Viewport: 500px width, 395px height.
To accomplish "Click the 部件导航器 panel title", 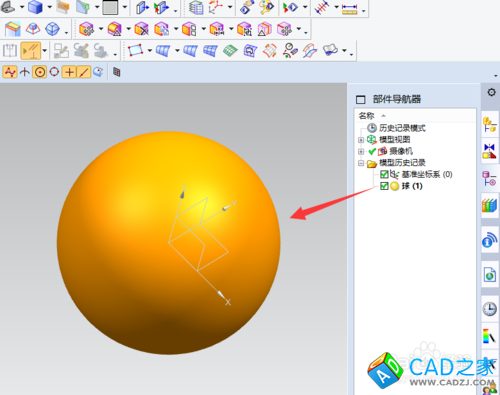I will [x=397, y=99].
